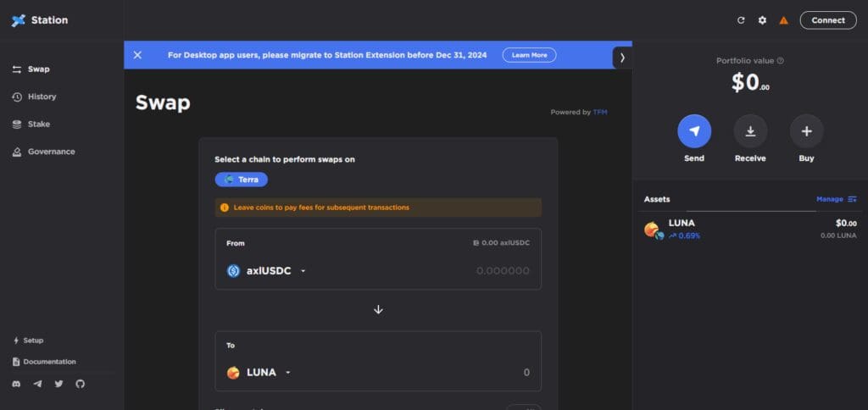Viewport: 868px width, 410px height.
Task: Click the $0.00 portfolio value
Action: point(750,82)
